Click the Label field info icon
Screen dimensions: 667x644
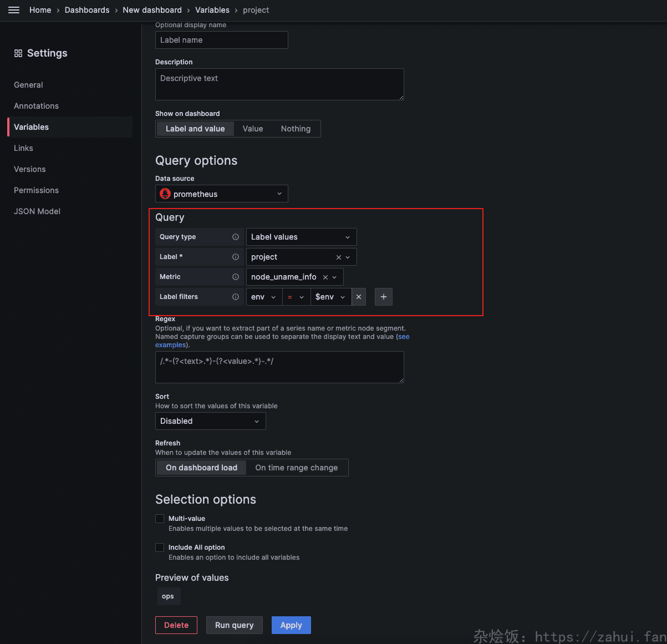[x=236, y=257]
